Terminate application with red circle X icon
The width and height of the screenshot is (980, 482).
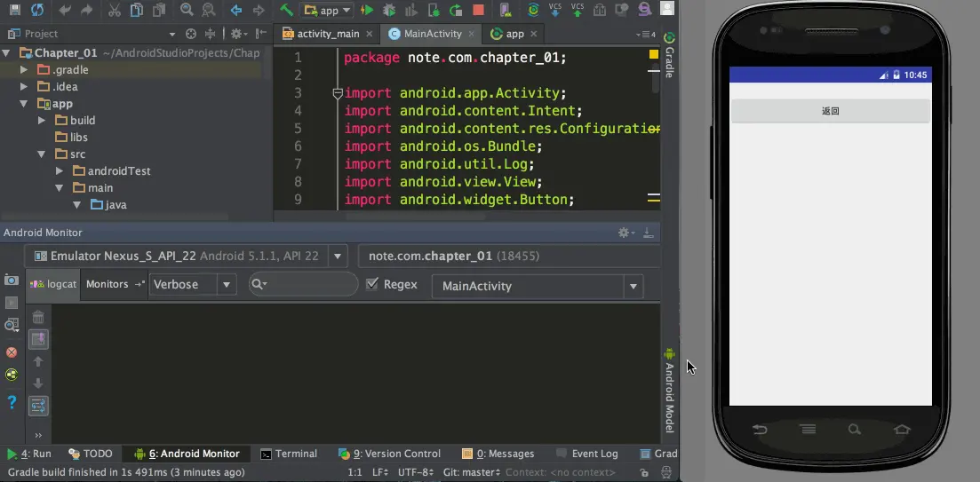coord(12,352)
